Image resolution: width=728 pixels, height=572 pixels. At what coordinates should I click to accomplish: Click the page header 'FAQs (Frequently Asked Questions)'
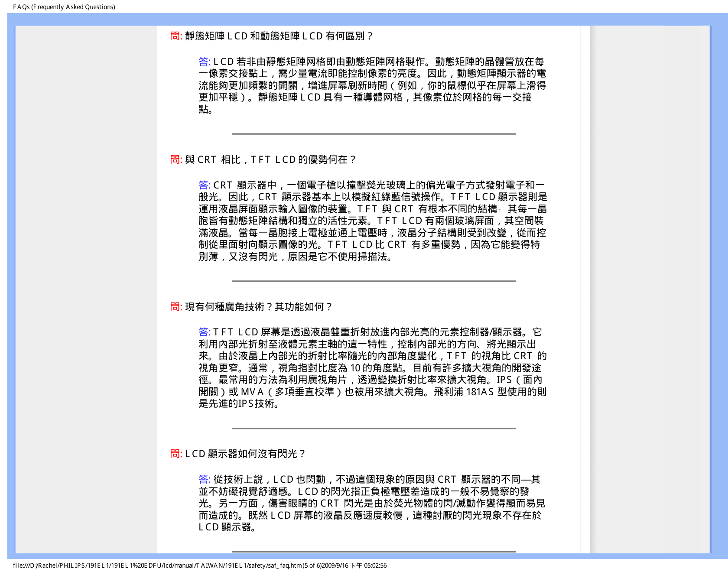64,7
